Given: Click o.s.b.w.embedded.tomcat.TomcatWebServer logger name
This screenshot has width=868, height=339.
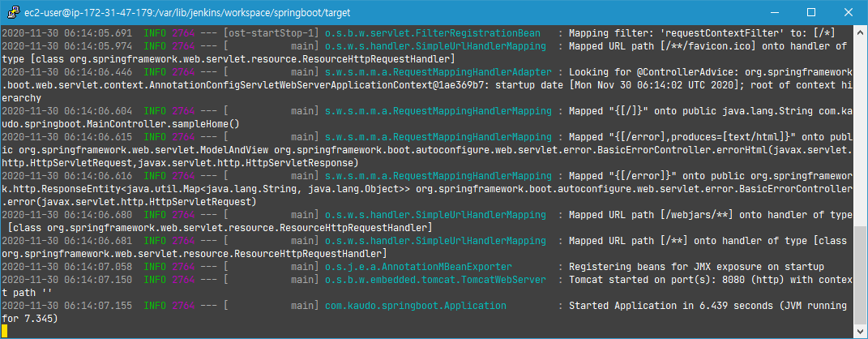Looking at the screenshot, I should (436, 280).
